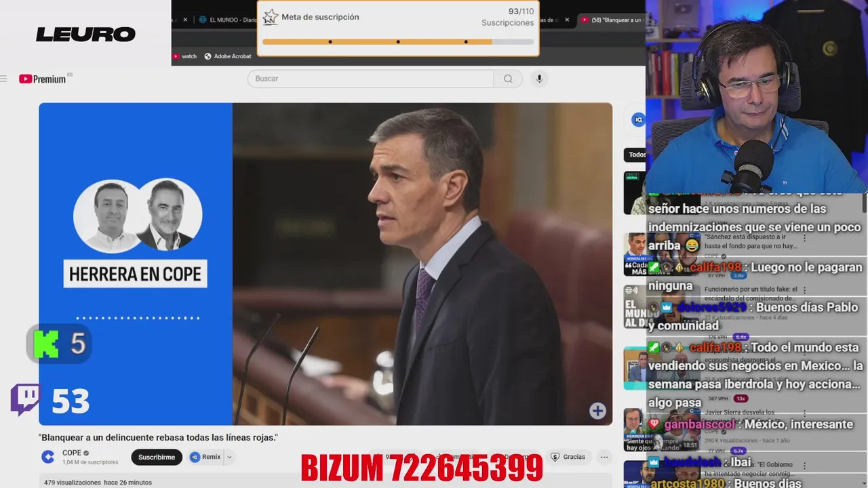
Task: Open the "Sánchez está dispuesto a ir" video
Action: pyautogui.click(x=749, y=241)
